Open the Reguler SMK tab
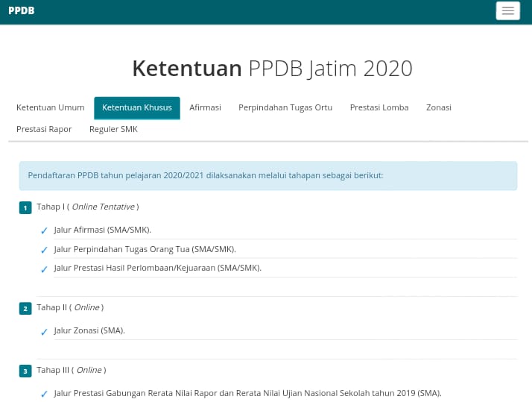 [114, 129]
